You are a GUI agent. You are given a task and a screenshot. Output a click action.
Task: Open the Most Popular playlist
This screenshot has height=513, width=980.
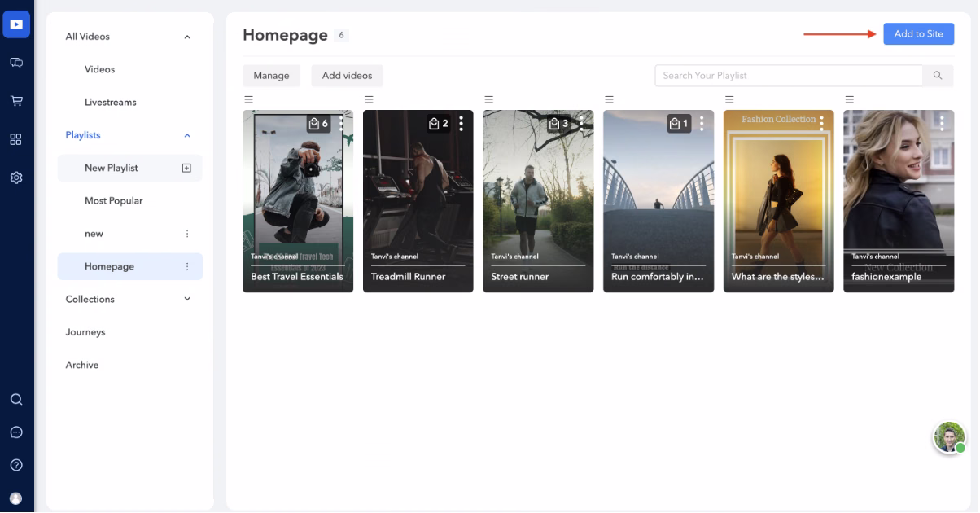pyautogui.click(x=114, y=201)
